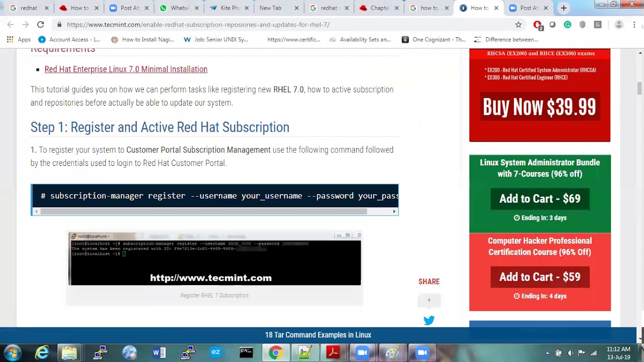Reload the current page
Viewport: 644px width, 362px height.
coord(41,25)
